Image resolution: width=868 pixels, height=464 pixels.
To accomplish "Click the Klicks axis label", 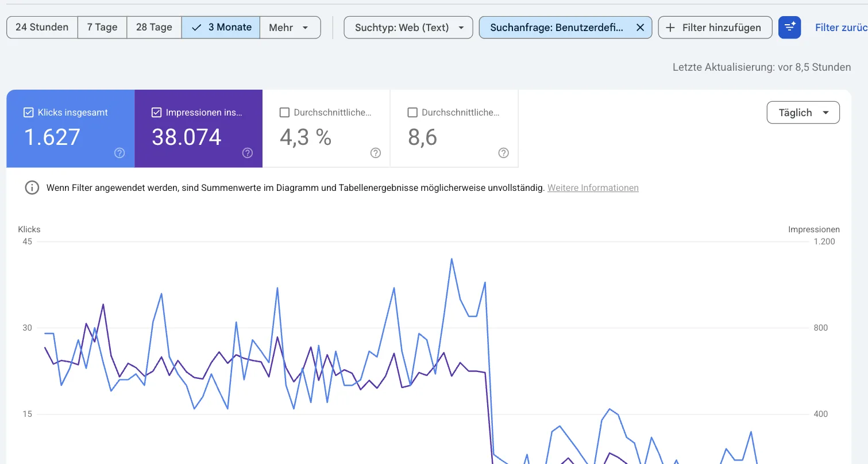I will (x=29, y=229).
